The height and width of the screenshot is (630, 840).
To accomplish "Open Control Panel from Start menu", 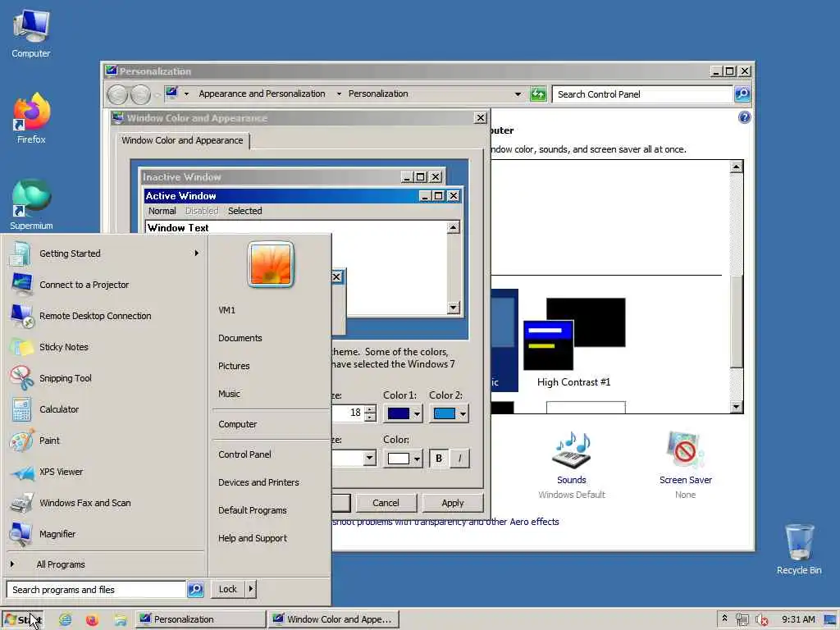I will (x=244, y=454).
